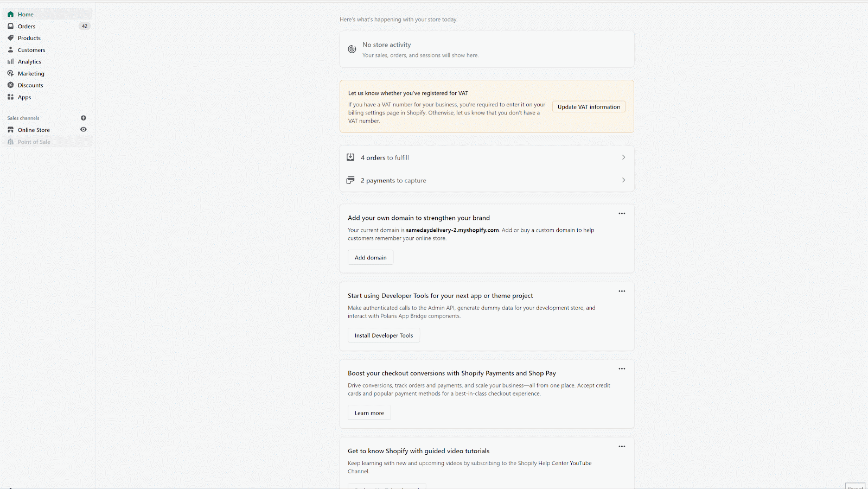Screen dimensions: 868x489
Task: View online store via eye icon
Action: point(84,130)
